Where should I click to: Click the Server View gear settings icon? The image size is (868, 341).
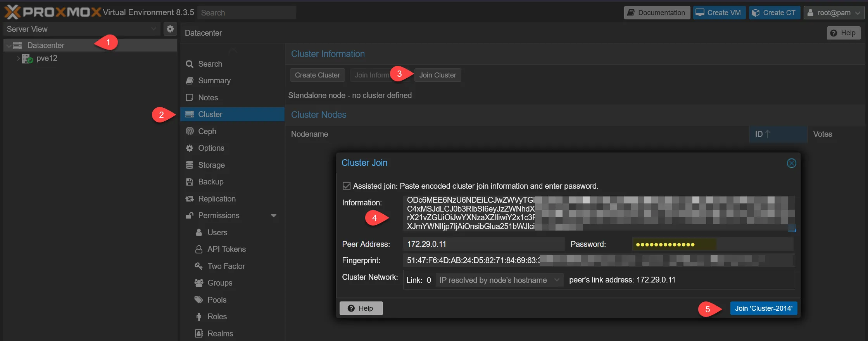[x=170, y=29]
